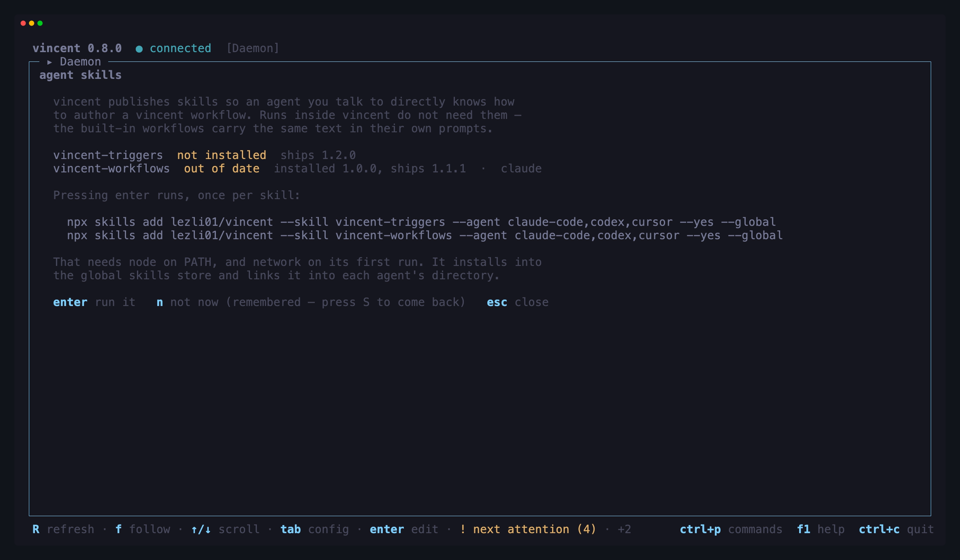This screenshot has height=560, width=960.
Task: Click the green macOS window button
Action: pyautogui.click(x=40, y=23)
